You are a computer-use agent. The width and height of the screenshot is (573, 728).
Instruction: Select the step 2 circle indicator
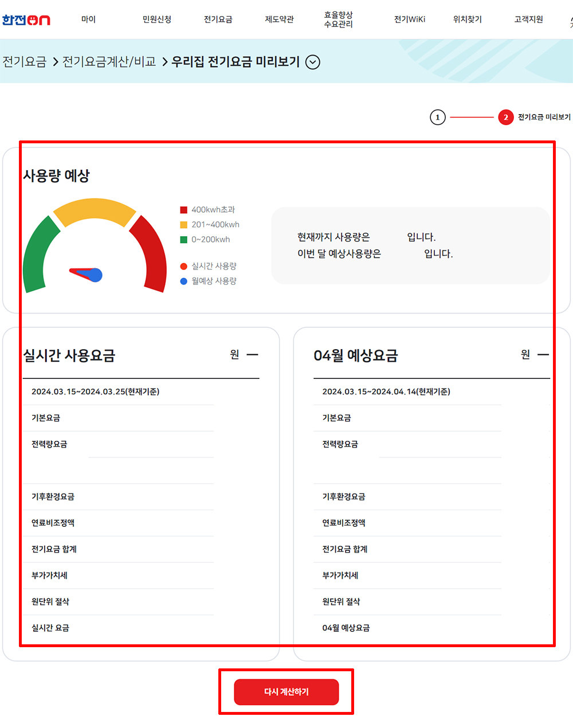pyautogui.click(x=505, y=118)
